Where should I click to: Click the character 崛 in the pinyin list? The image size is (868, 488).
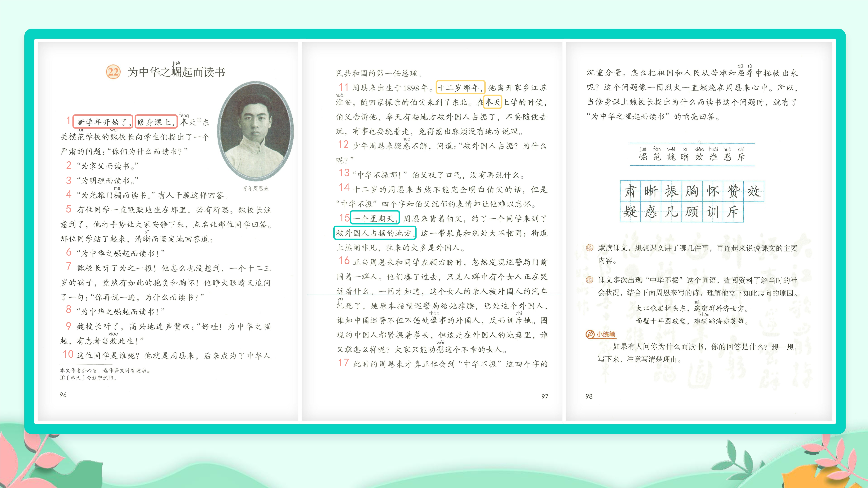(x=643, y=157)
